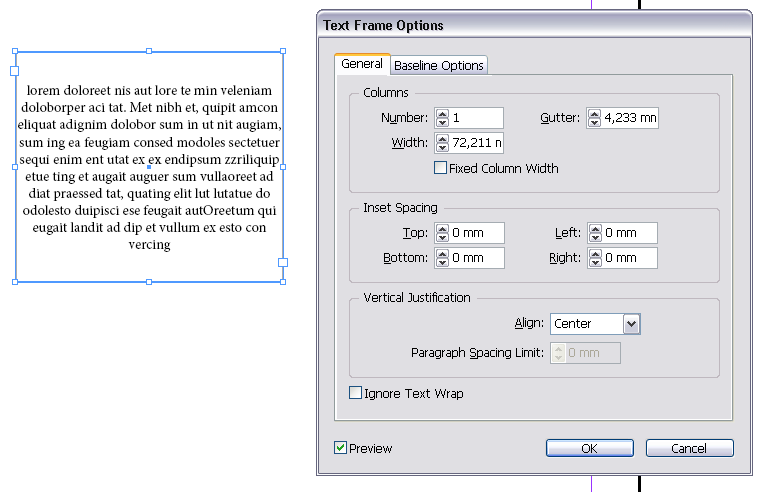Click the Gutter input field
Image resolution: width=766 pixels, height=492 pixels.
pos(630,118)
